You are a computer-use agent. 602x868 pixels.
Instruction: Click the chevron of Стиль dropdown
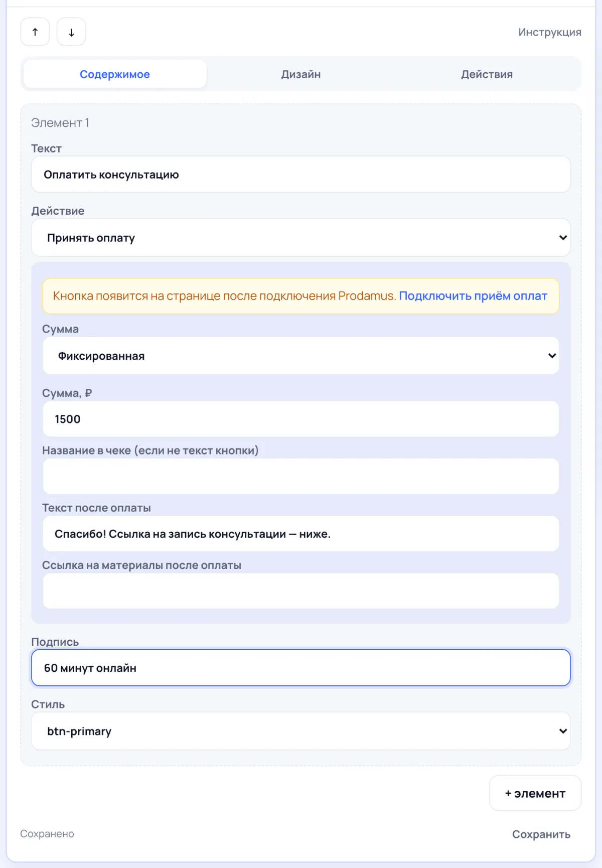click(x=563, y=731)
